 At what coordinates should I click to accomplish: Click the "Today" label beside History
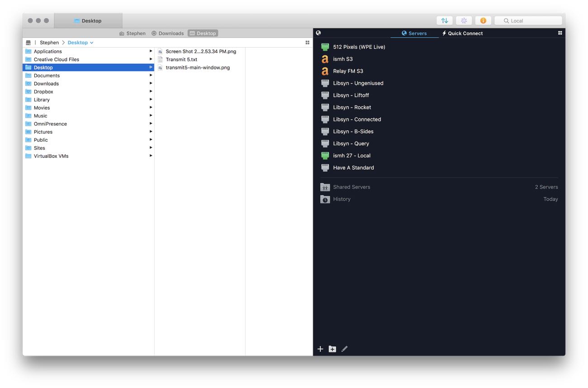tap(550, 199)
